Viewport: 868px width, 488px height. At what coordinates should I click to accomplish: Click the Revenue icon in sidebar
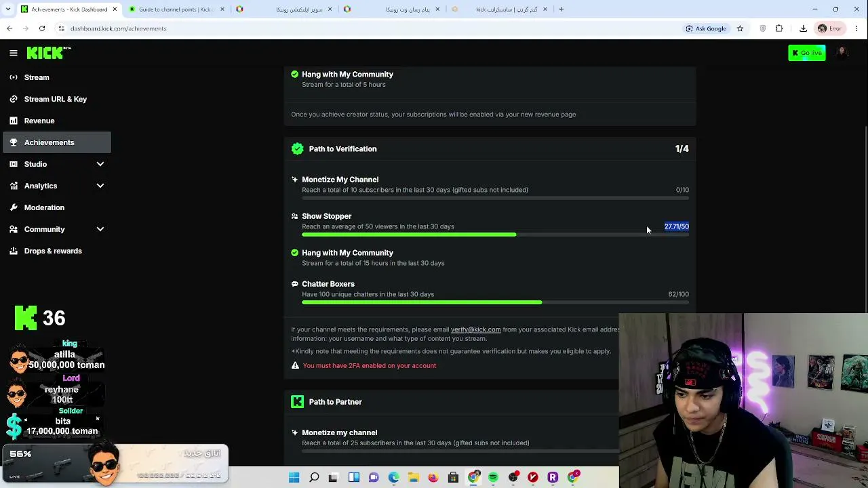pos(14,121)
